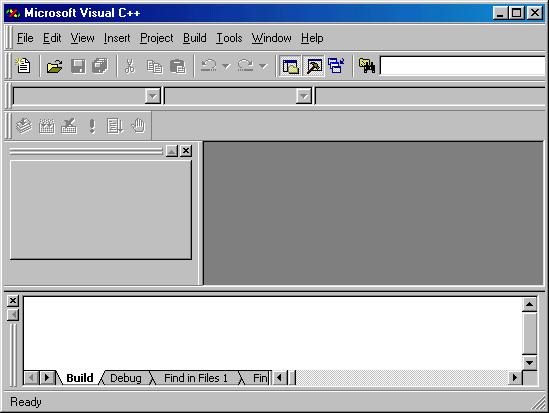
Task: Click the Copy icon
Action: tap(154, 66)
